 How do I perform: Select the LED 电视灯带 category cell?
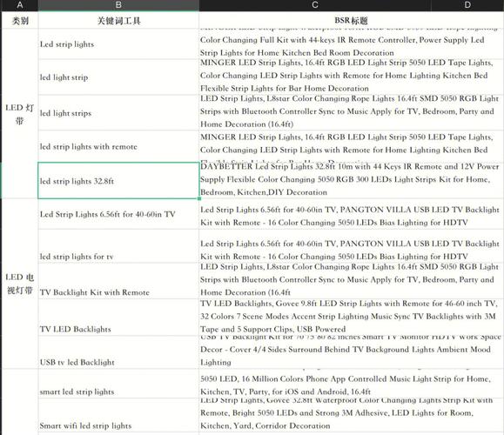coord(20,284)
